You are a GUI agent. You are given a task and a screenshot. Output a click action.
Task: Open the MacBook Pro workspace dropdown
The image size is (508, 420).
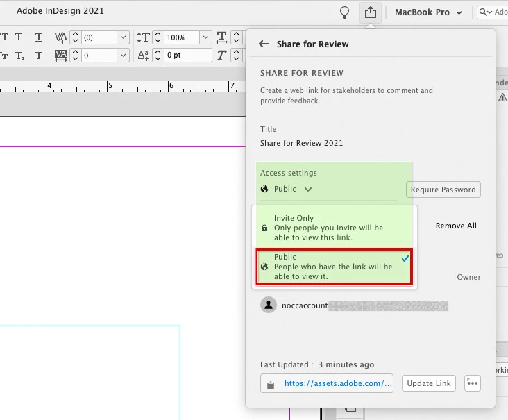[x=428, y=12]
